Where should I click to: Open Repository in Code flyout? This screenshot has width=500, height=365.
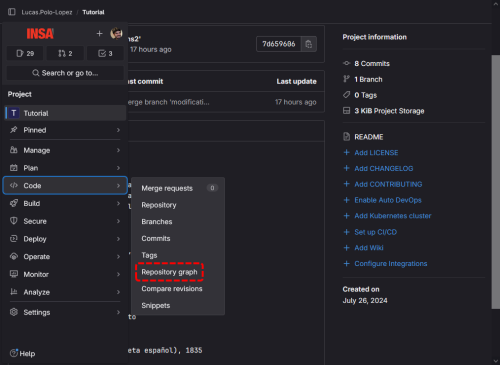(x=178, y=205)
